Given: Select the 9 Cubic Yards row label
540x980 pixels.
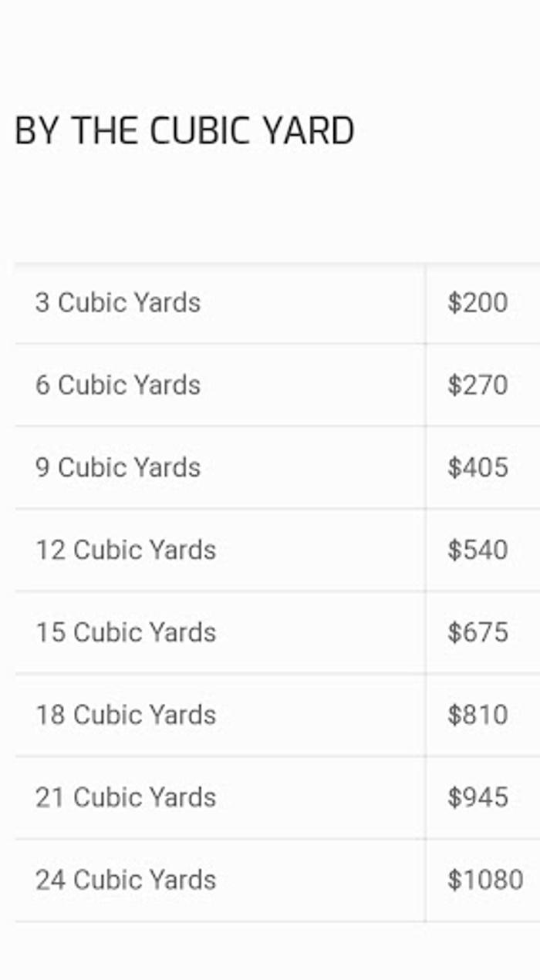Looking at the screenshot, I should click(x=118, y=467).
